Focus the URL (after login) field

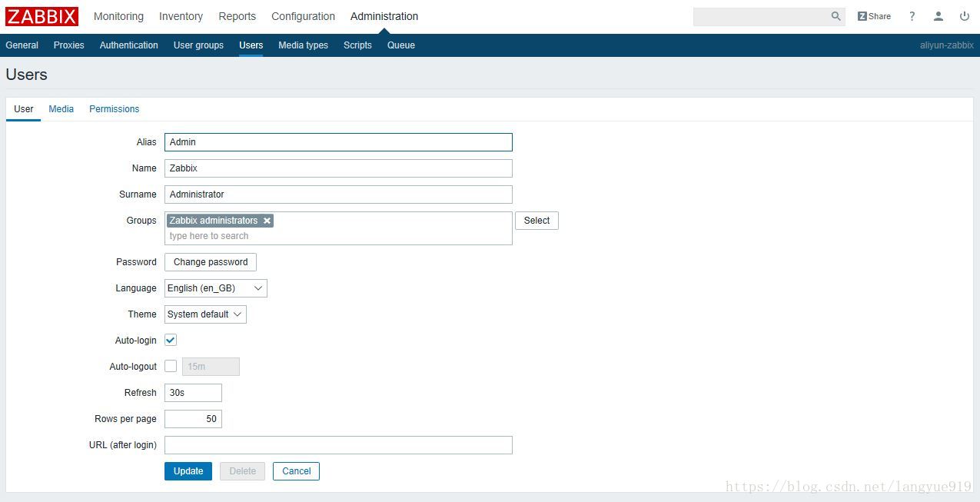click(338, 445)
